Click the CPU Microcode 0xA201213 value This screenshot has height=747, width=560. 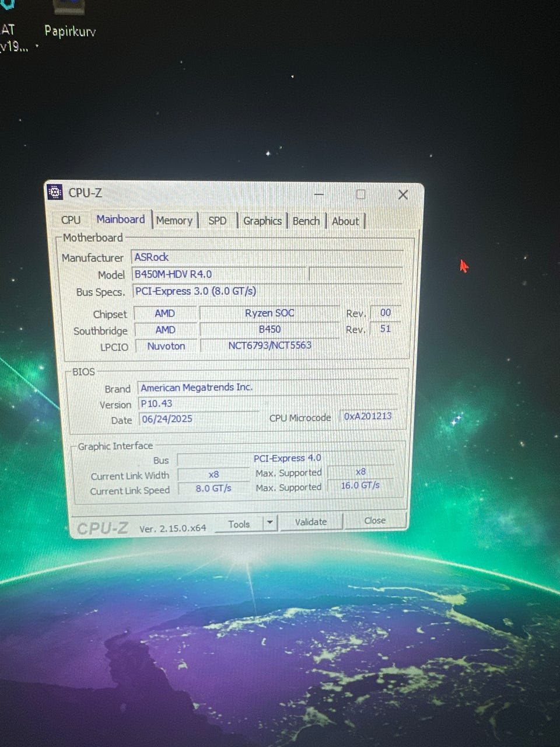368,416
